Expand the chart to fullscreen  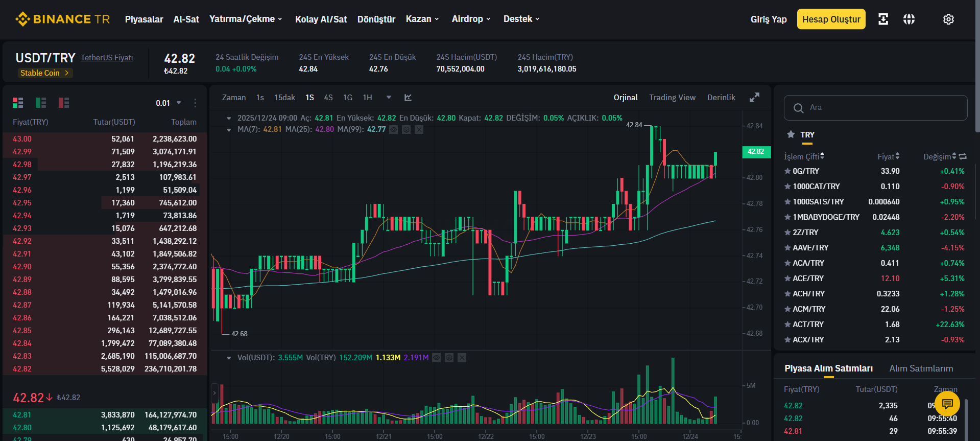[754, 98]
